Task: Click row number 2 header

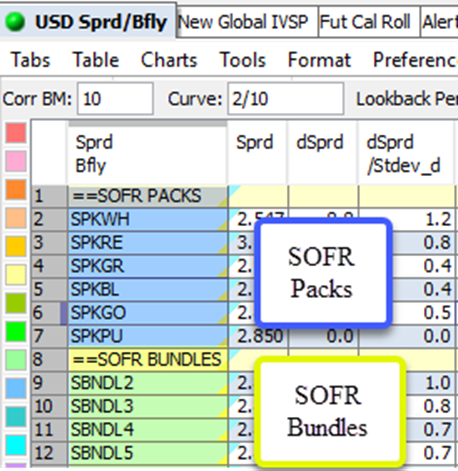Action: tap(49, 219)
